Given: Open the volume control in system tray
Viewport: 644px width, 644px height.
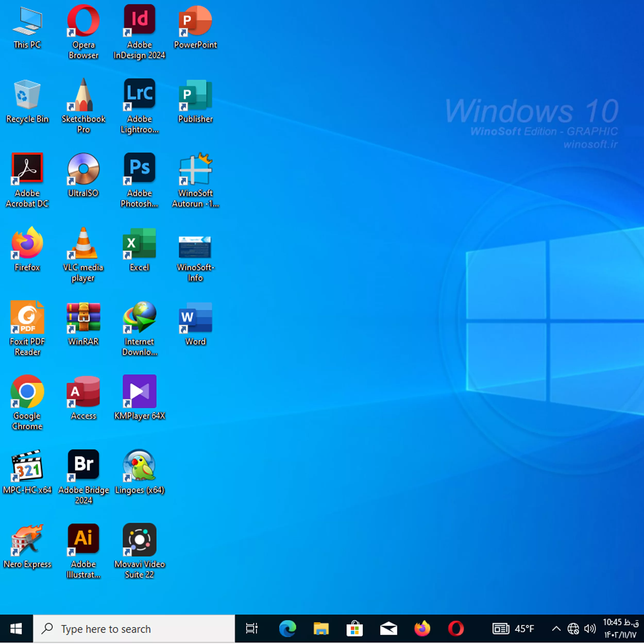Looking at the screenshot, I should pos(590,629).
